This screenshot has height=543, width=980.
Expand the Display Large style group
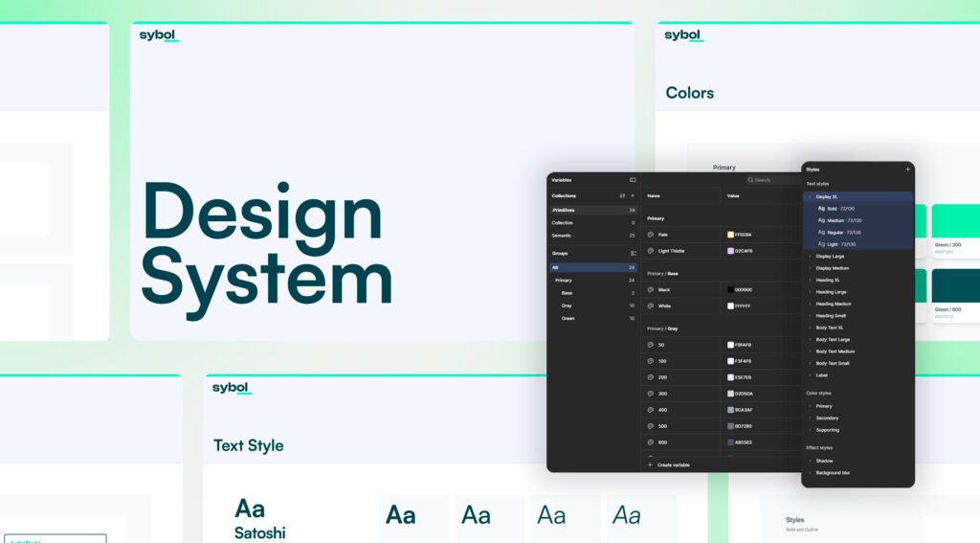tap(810, 257)
